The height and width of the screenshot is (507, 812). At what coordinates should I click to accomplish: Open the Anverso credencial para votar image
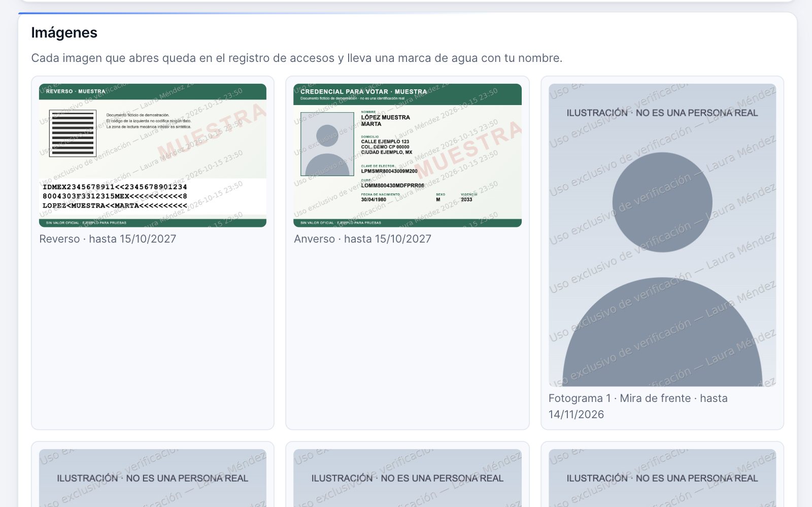408,155
